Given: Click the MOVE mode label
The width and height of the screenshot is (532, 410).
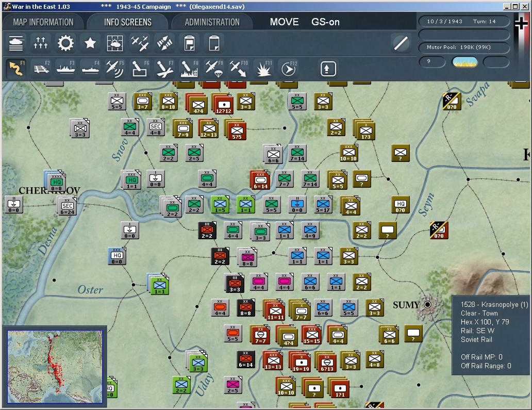Looking at the screenshot, I should pyautogui.click(x=285, y=22).
